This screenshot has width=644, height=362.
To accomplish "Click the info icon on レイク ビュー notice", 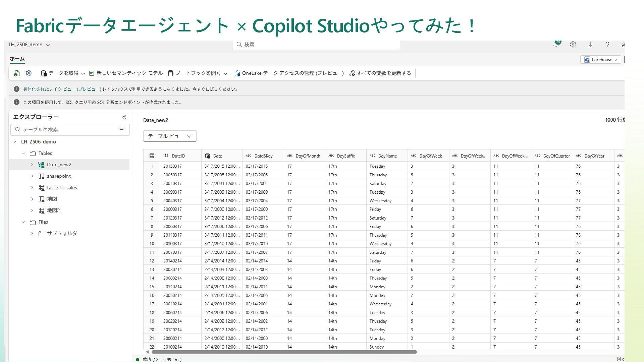I will point(16,89).
